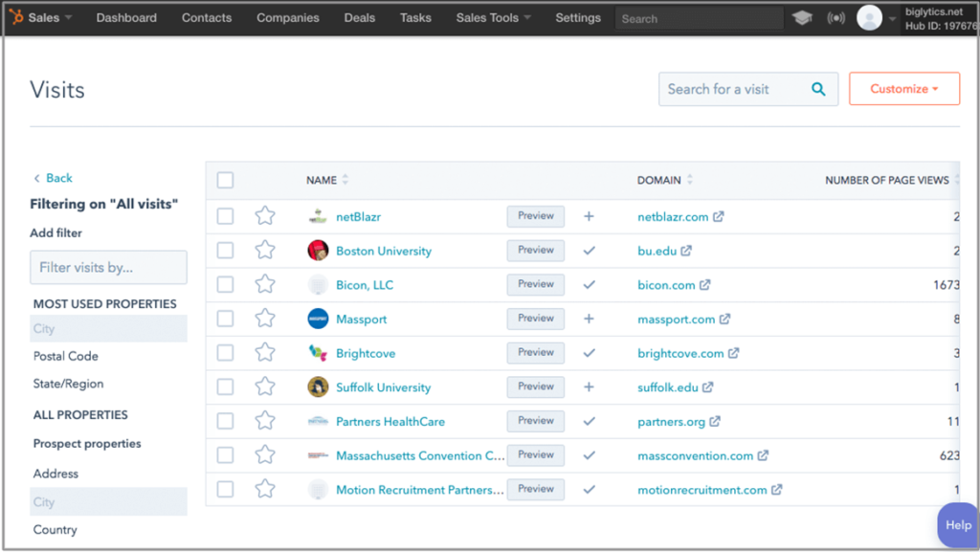Preview the Bicon, LLC visit
The height and width of the screenshot is (552, 980).
point(536,284)
